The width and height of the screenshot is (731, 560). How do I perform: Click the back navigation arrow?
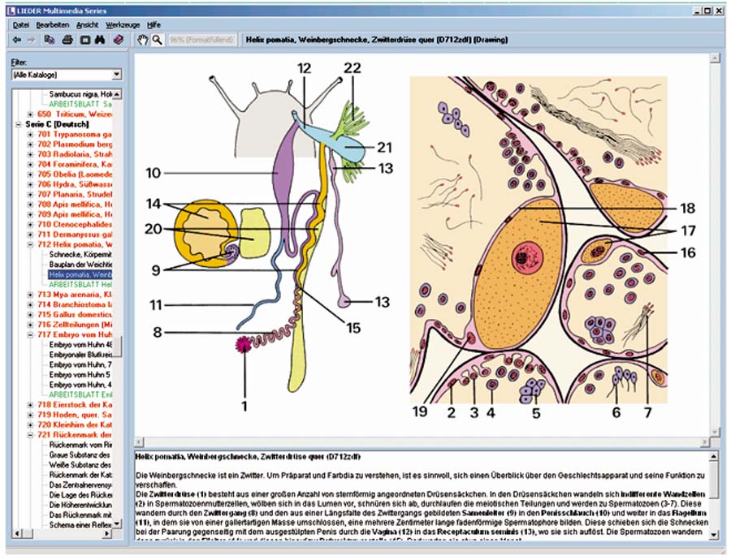click(16, 39)
